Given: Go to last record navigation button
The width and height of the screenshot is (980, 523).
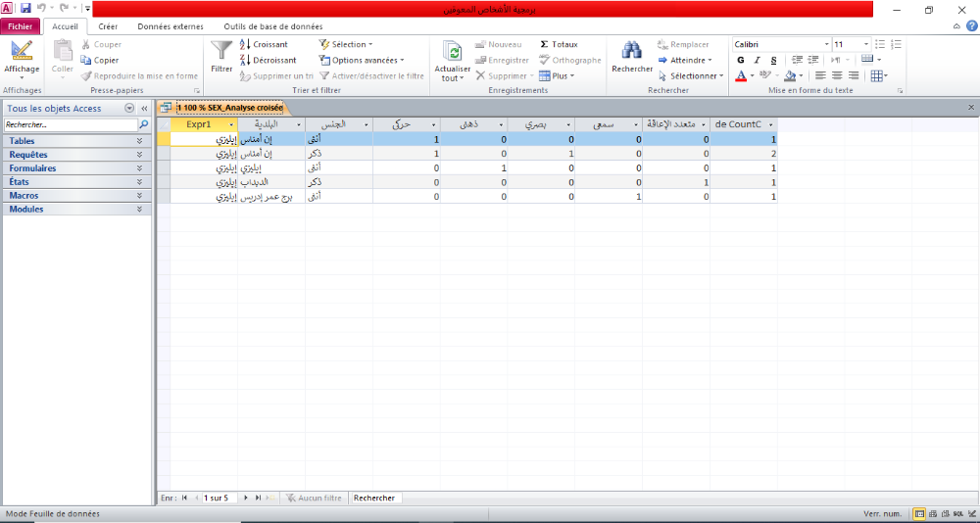Looking at the screenshot, I should [258, 498].
